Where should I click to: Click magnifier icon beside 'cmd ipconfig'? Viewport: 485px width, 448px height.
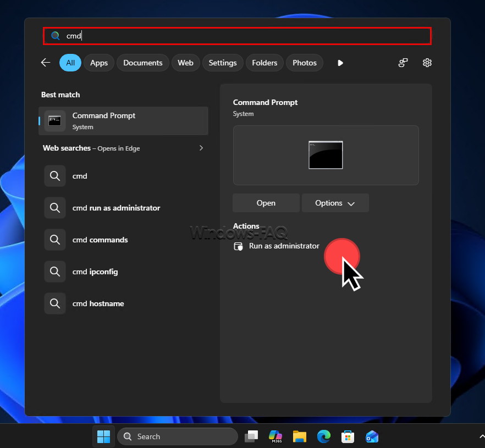coord(55,272)
